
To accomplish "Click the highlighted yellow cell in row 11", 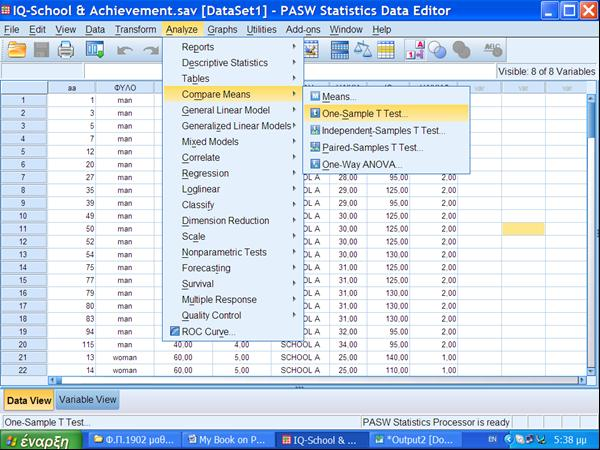I will tap(523, 229).
